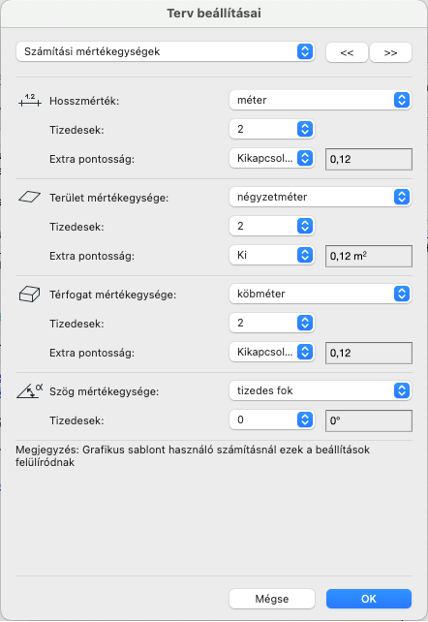
Task: Click the length preview field showing 0,12
Action: pos(369,159)
